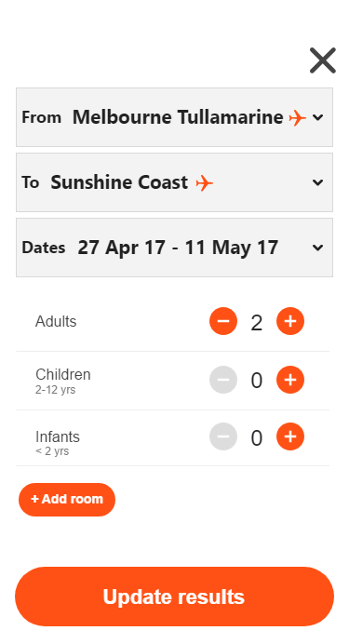The width and height of the screenshot is (349, 644).
Task: Select the Adults row label
Action: tap(56, 322)
